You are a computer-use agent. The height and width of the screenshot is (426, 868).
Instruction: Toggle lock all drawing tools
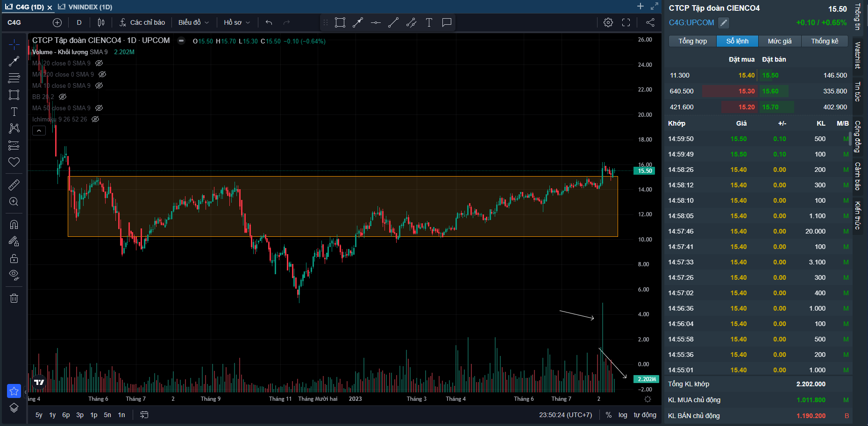click(14, 258)
